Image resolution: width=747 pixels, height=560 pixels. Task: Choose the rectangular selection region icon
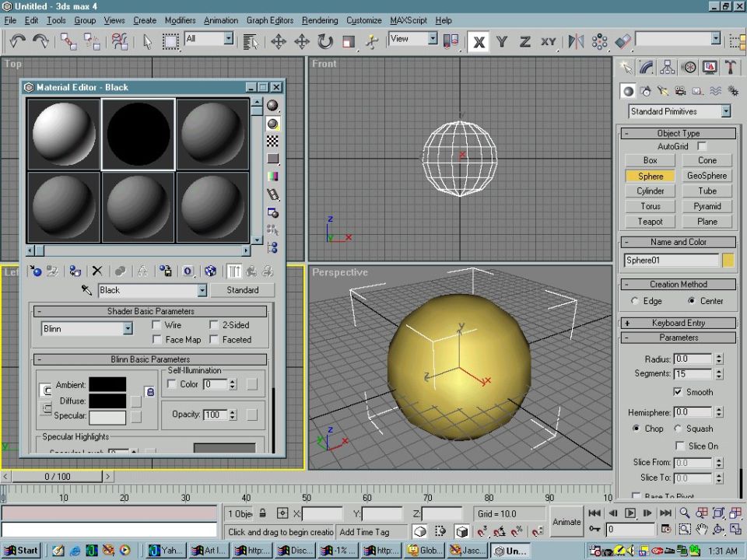click(x=170, y=41)
